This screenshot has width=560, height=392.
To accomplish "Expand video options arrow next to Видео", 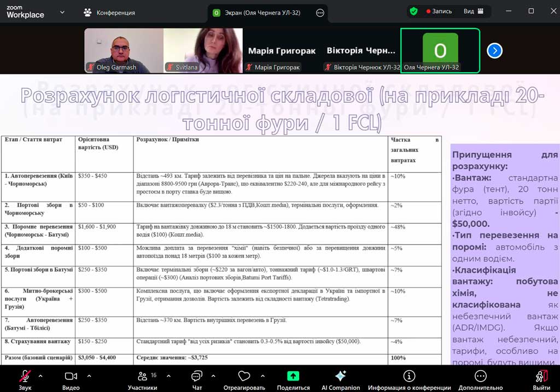I will coord(89,376).
